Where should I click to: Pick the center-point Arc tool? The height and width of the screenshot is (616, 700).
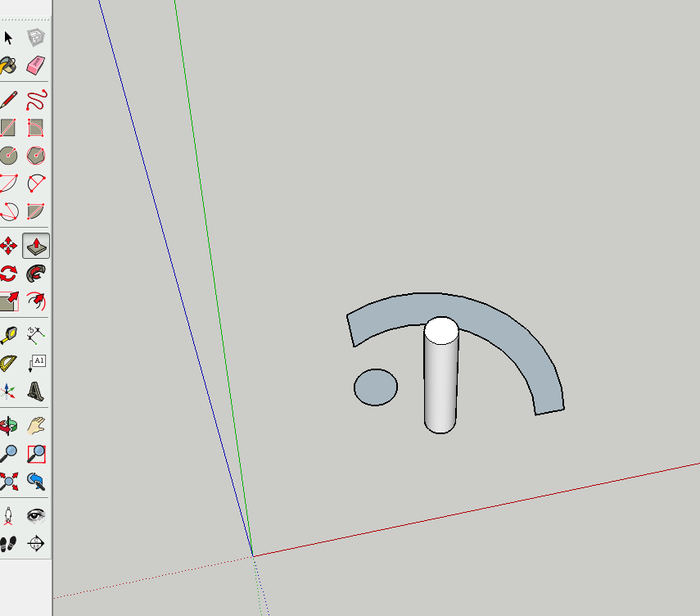pos(8,183)
